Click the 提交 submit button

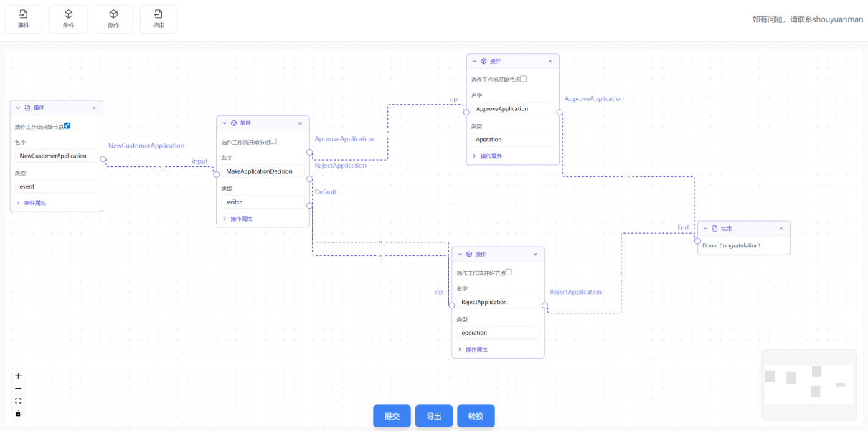(x=392, y=416)
